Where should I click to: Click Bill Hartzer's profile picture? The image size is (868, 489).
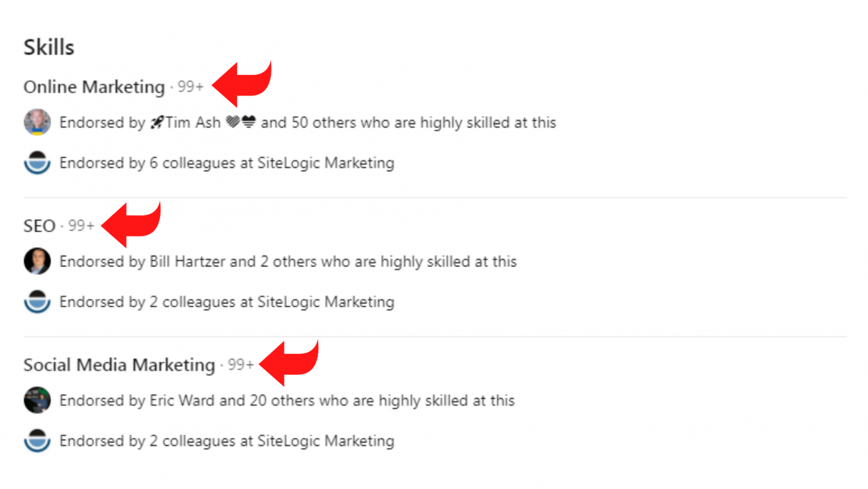[x=37, y=261]
